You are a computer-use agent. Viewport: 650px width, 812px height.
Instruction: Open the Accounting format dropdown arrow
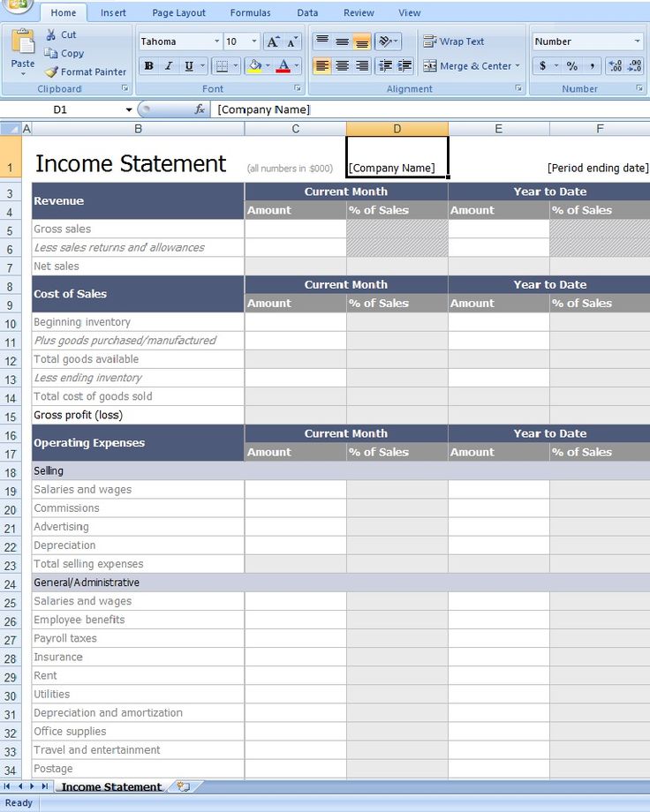click(556, 66)
